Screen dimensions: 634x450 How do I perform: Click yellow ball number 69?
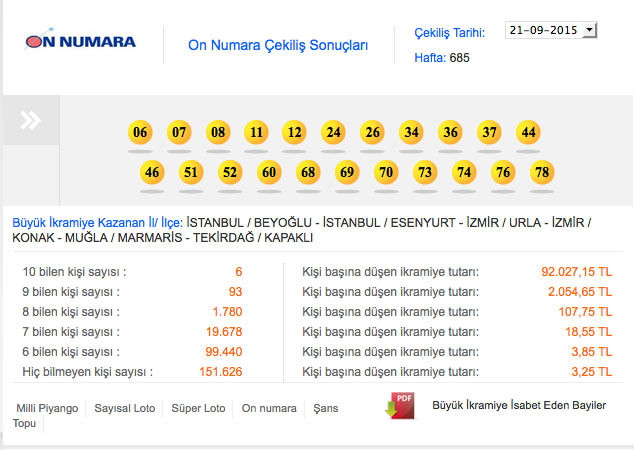click(347, 172)
